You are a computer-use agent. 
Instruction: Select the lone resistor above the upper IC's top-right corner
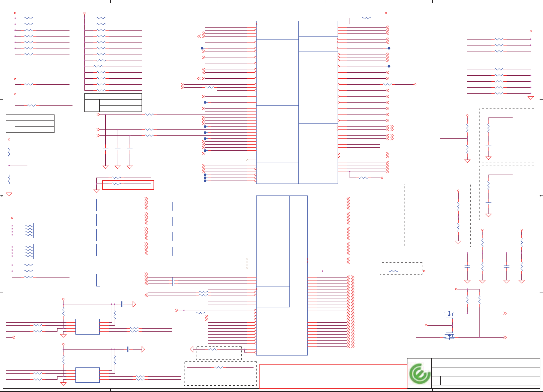point(366,18)
